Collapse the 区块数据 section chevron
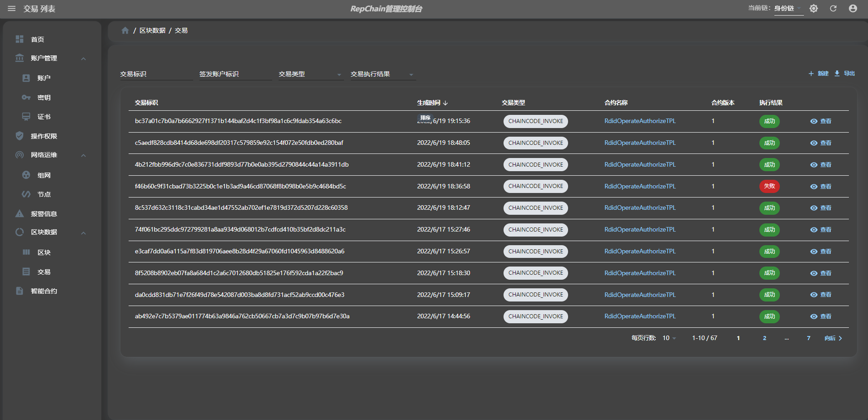 [x=84, y=233]
